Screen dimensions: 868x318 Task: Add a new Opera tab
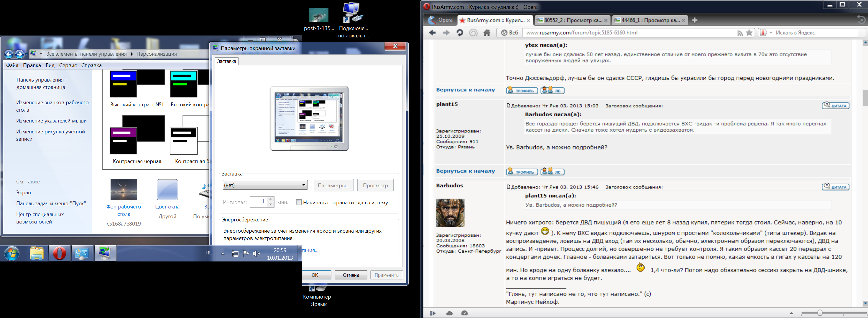tap(694, 20)
